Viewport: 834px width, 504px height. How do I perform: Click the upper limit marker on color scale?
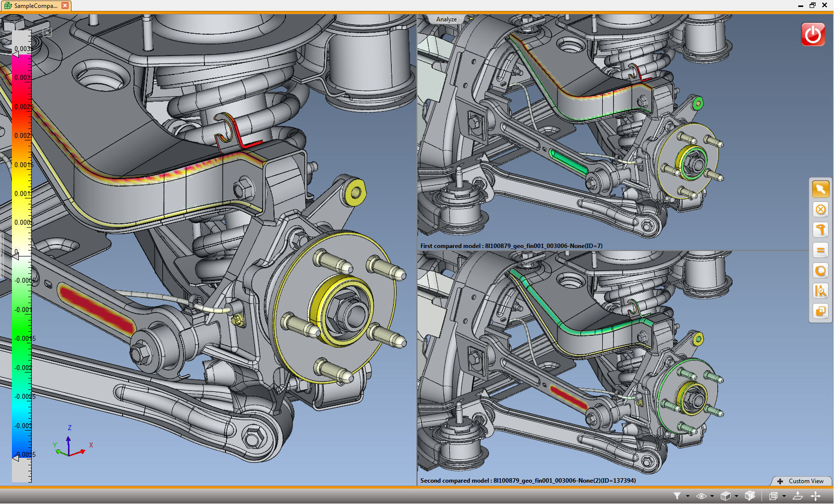pyautogui.click(x=15, y=55)
